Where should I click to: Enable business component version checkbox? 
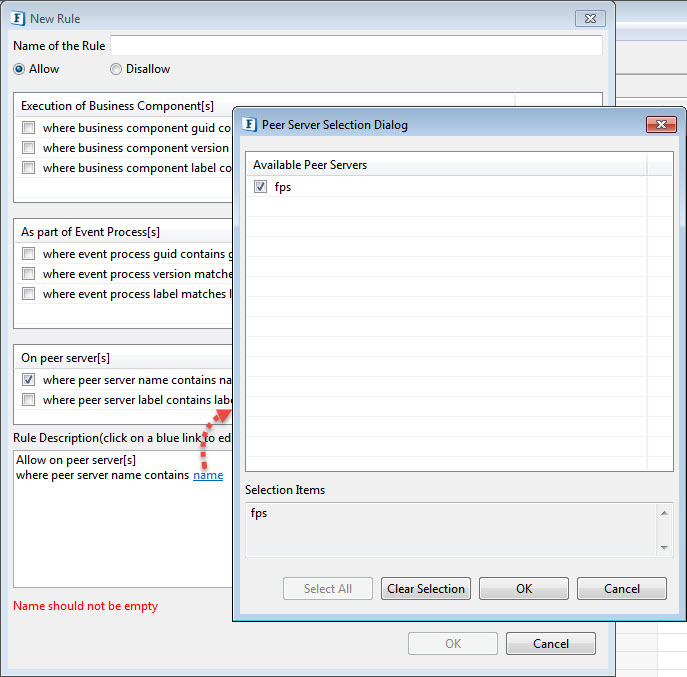29,148
